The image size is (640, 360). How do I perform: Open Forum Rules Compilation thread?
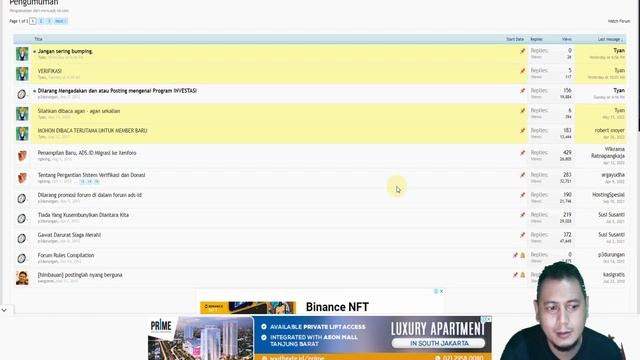pos(66,255)
